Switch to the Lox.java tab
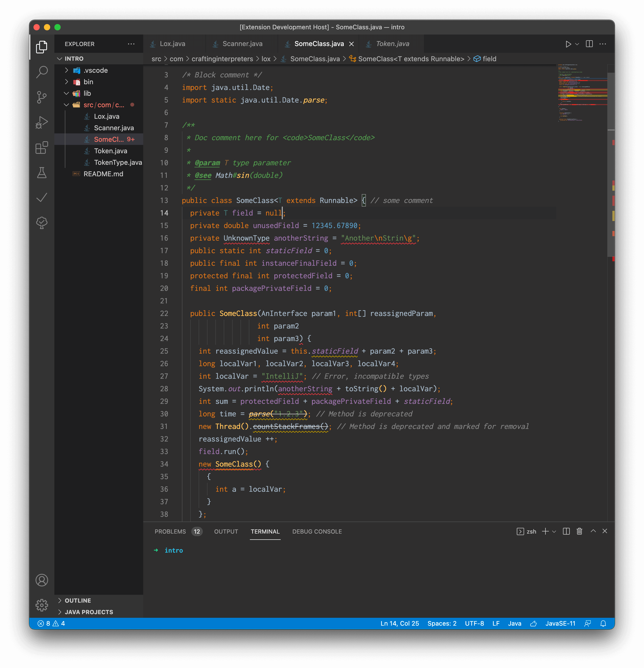This screenshot has height=668, width=644. click(174, 44)
